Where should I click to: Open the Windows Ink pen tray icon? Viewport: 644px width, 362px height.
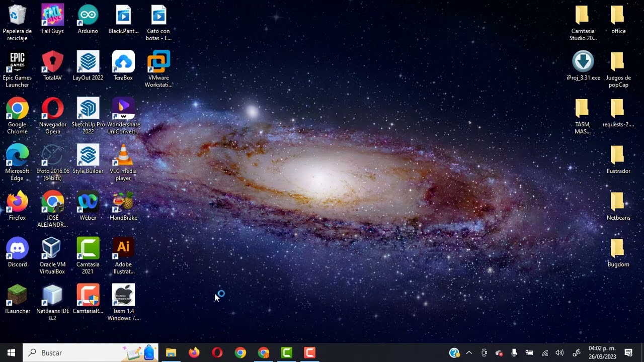click(x=577, y=353)
